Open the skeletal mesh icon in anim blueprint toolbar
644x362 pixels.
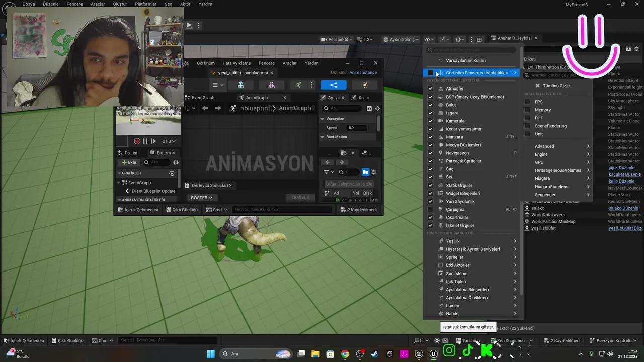[271, 85]
